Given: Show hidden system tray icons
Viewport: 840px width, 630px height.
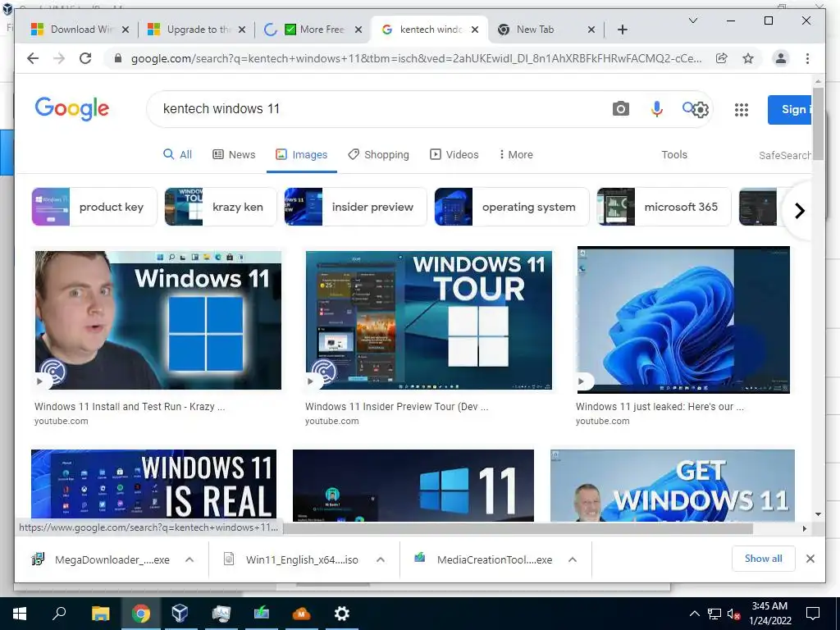Looking at the screenshot, I should click(x=694, y=614).
